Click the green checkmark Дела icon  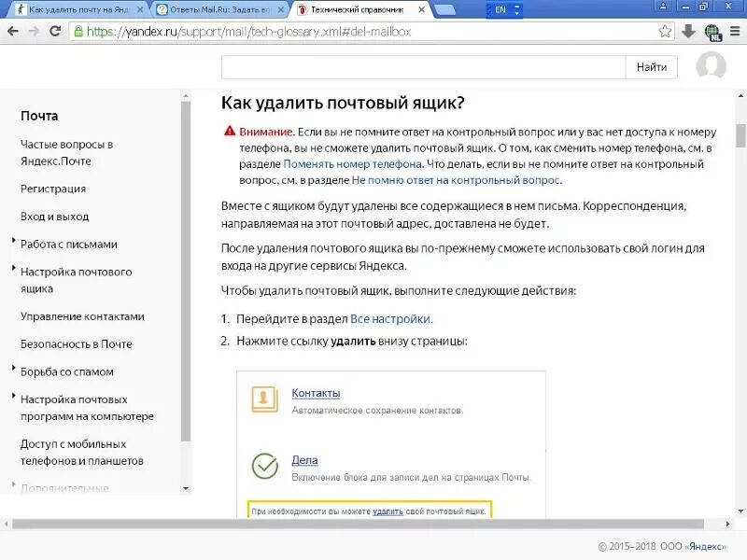pos(265,466)
